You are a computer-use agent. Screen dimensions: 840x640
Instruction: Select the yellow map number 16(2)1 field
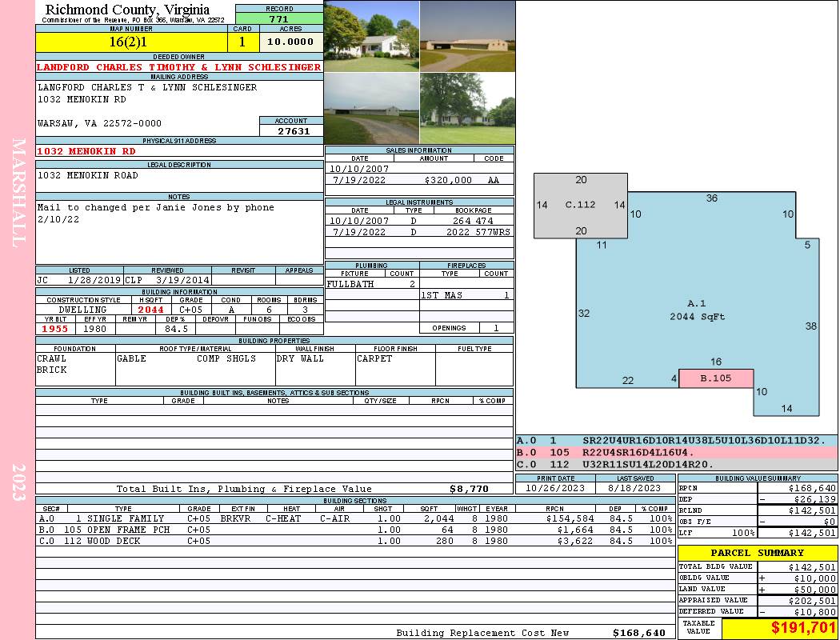point(131,42)
